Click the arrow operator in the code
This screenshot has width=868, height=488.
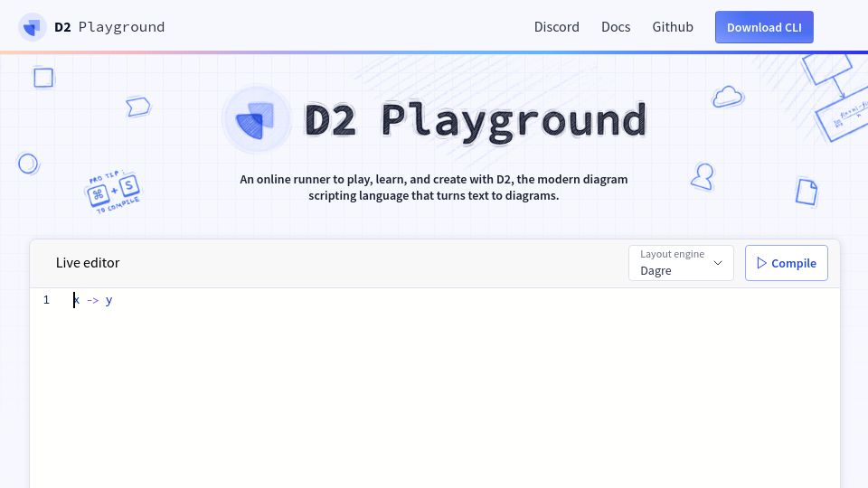click(93, 300)
